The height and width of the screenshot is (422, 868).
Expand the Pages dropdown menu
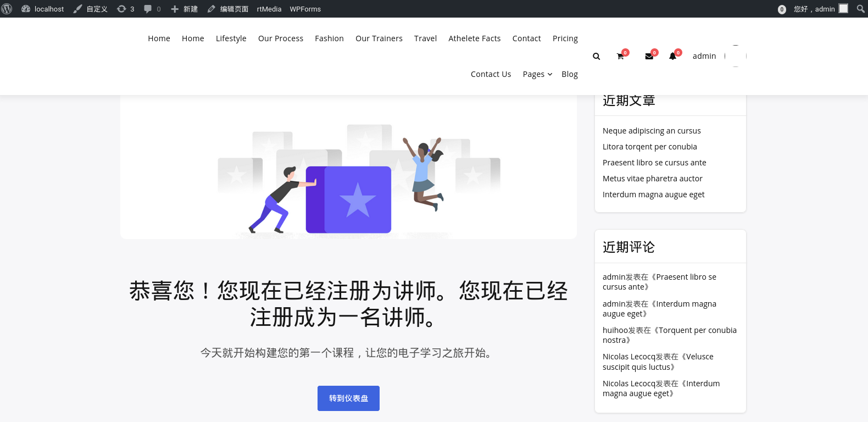coord(537,74)
